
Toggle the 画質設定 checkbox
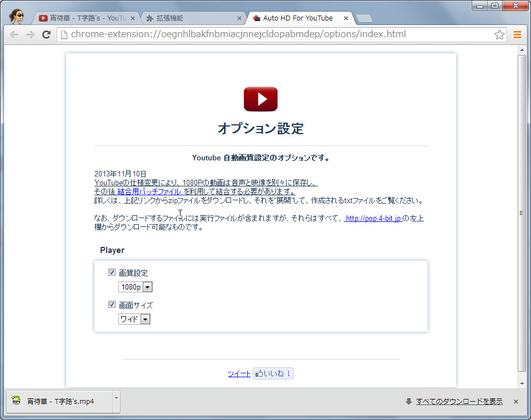coord(112,272)
